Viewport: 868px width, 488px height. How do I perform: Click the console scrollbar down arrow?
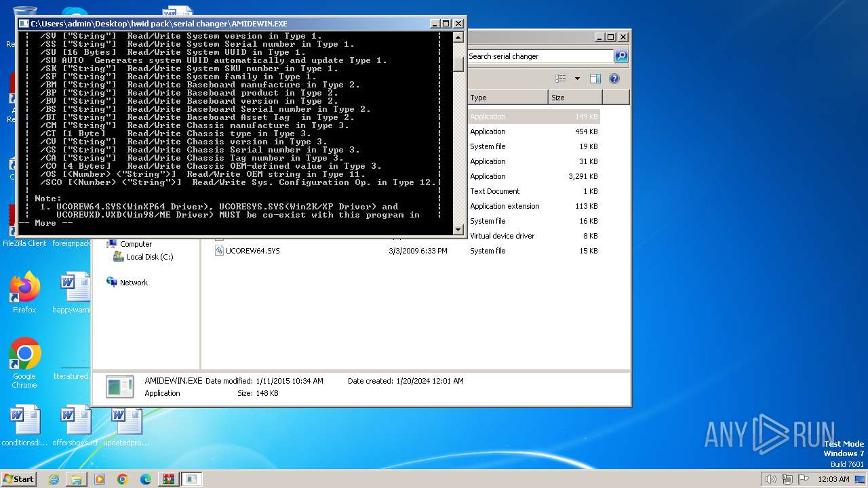click(458, 229)
